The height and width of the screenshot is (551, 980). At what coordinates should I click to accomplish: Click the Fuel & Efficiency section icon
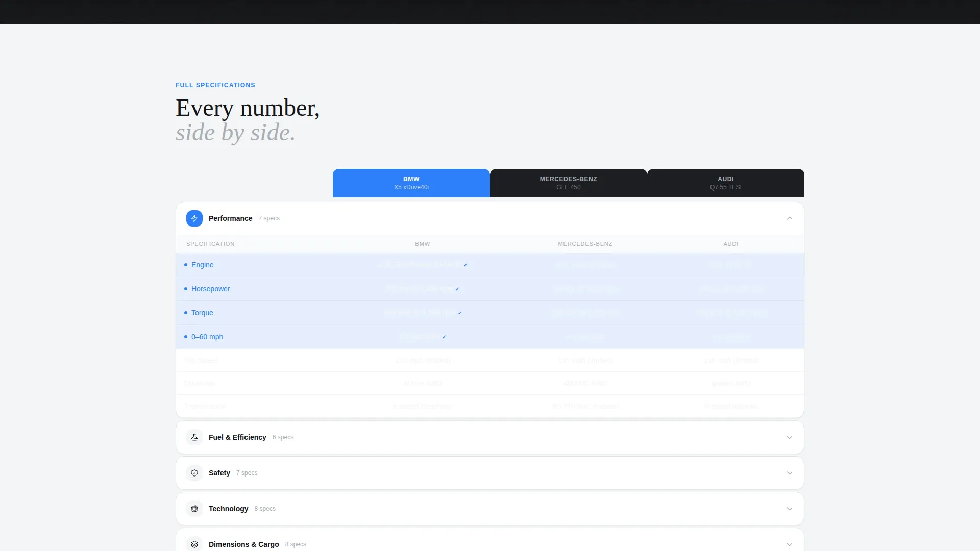(x=194, y=437)
